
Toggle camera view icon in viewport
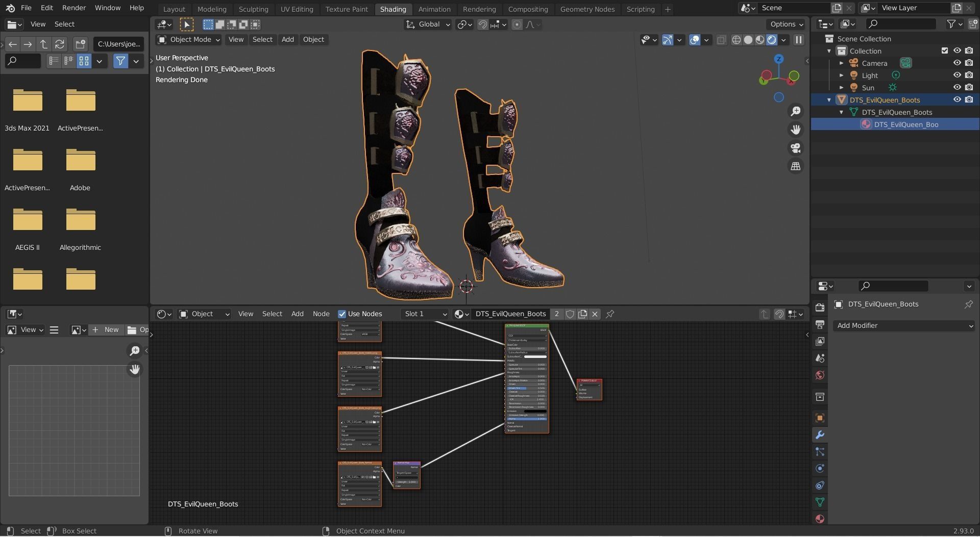[795, 148]
